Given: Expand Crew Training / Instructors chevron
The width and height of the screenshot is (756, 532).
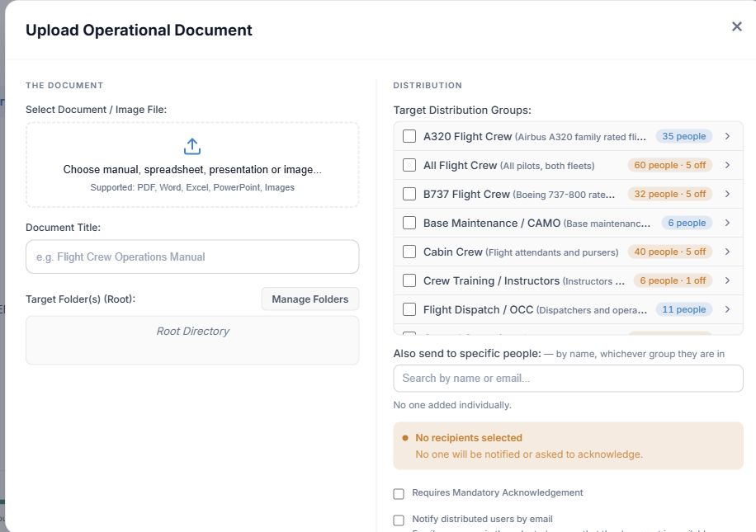Looking at the screenshot, I should point(727,281).
